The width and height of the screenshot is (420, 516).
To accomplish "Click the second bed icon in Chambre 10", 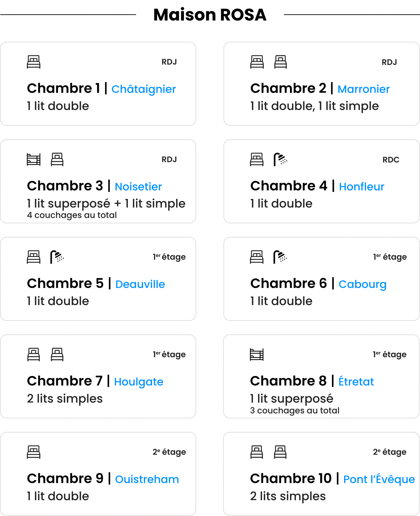I will point(280,452).
